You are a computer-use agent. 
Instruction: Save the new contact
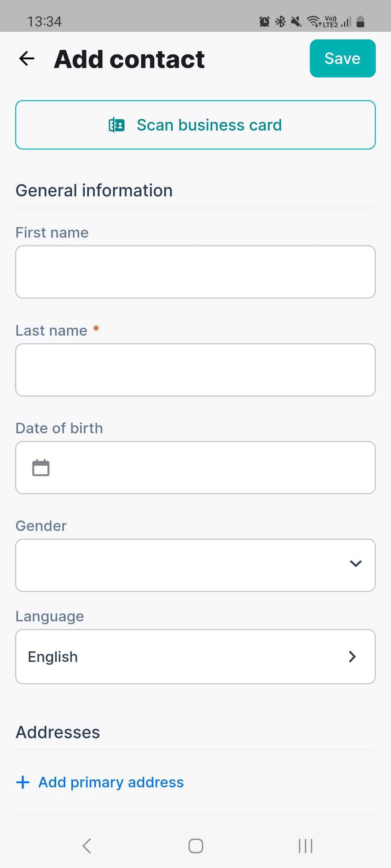[x=342, y=58]
